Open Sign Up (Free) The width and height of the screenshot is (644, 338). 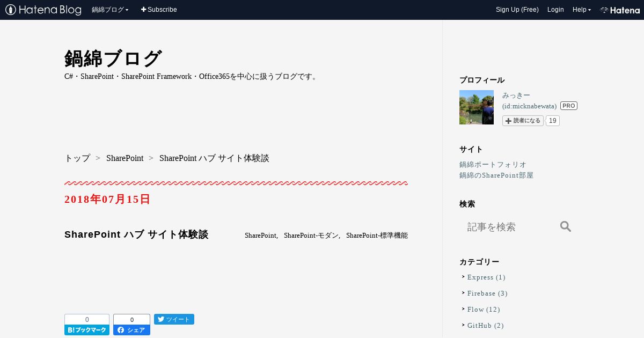517,10
